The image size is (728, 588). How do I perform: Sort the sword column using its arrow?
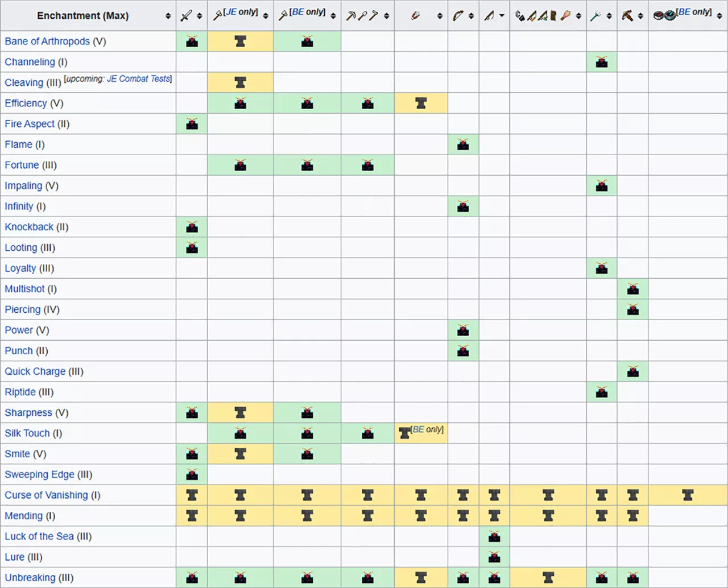click(x=200, y=16)
